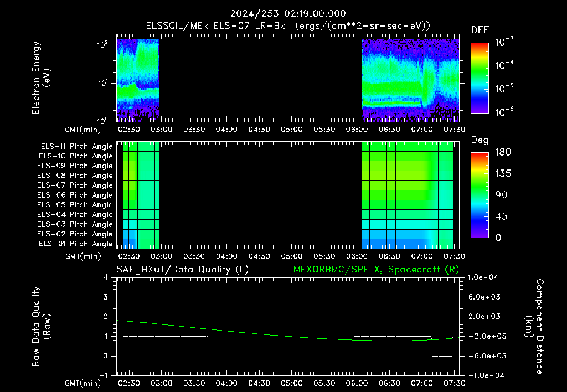Click the GMT(min) label under pitch angle panel
Viewport: 567px width, 392px height.
(83, 257)
